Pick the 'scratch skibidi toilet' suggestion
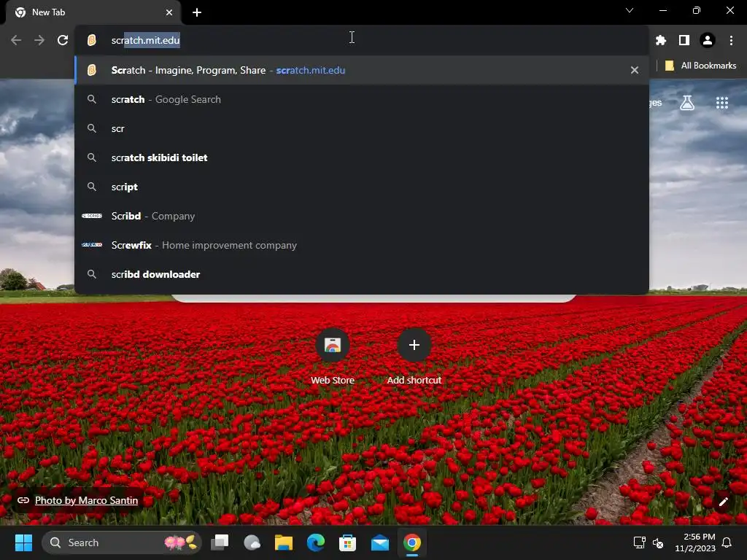 pos(362,157)
